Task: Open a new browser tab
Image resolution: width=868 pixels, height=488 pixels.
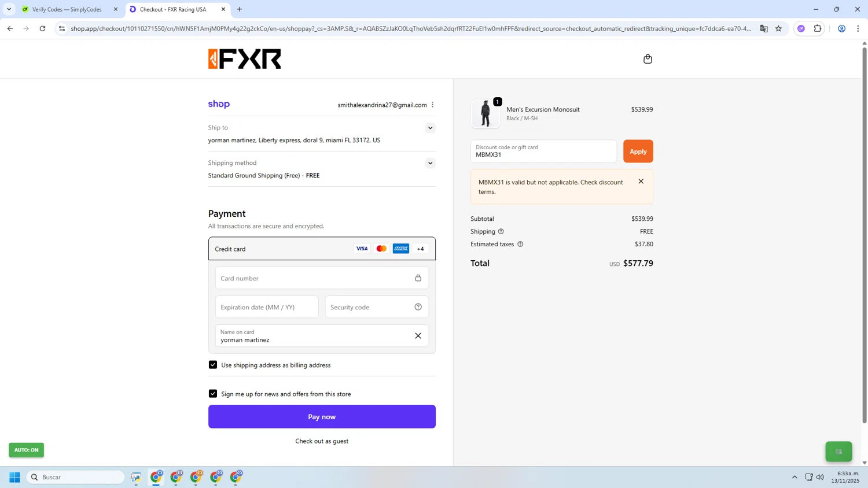Action: click(240, 9)
